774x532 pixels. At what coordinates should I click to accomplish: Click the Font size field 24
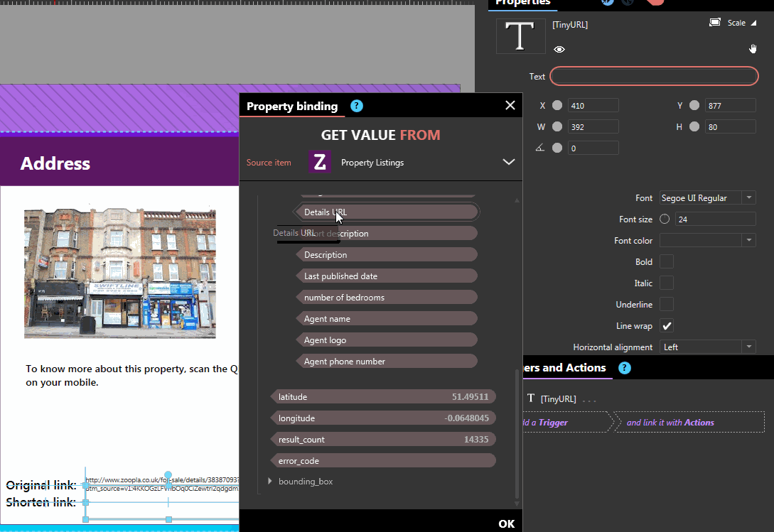715,219
